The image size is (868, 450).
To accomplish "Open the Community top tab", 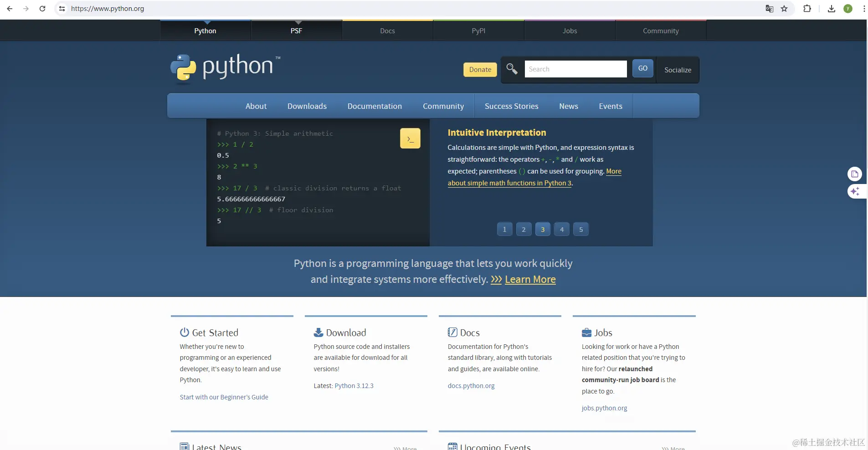I will [x=661, y=31].
